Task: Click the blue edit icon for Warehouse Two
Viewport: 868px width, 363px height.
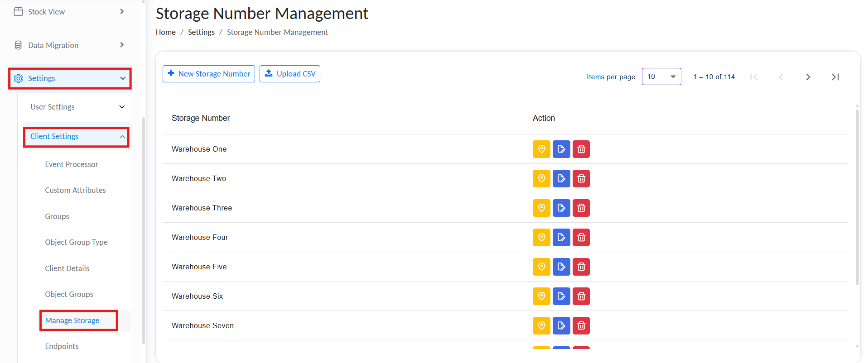Action: pos(561,178)
